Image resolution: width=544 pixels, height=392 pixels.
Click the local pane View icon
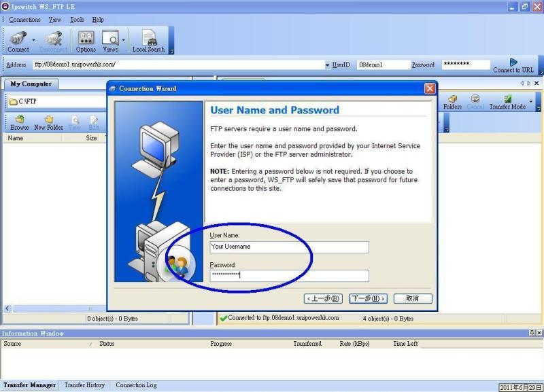[75, 123]
